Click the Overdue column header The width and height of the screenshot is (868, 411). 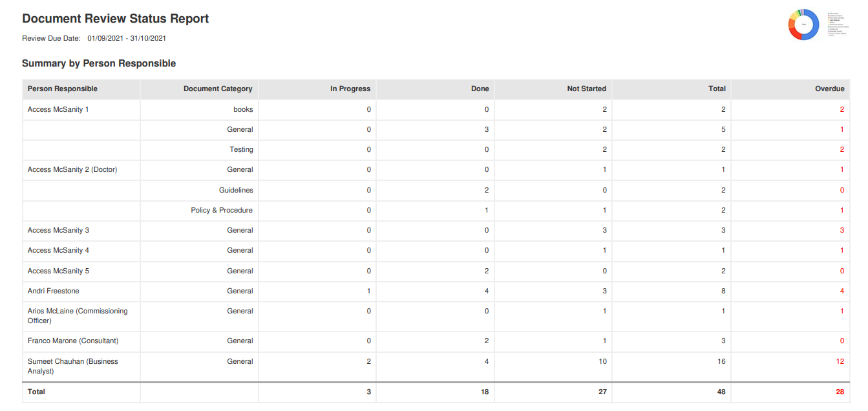[830, 89]
